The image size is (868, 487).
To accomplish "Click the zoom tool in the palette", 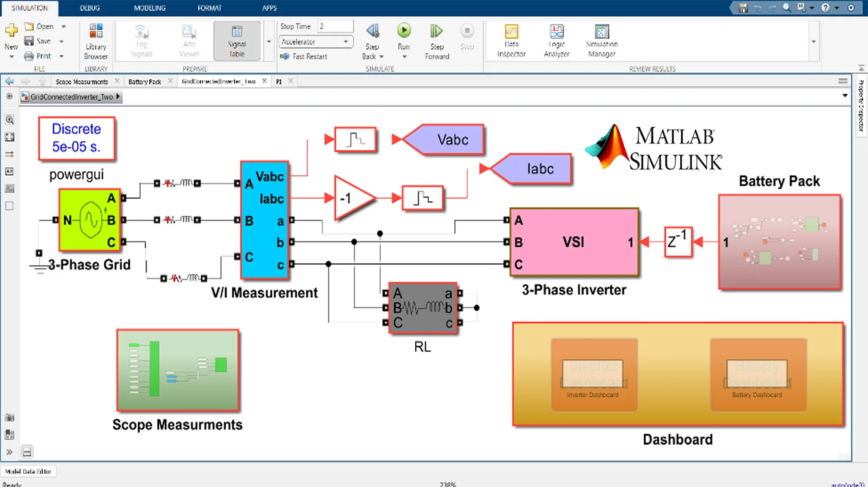I will pyautogui.click(x=9, y=120).
